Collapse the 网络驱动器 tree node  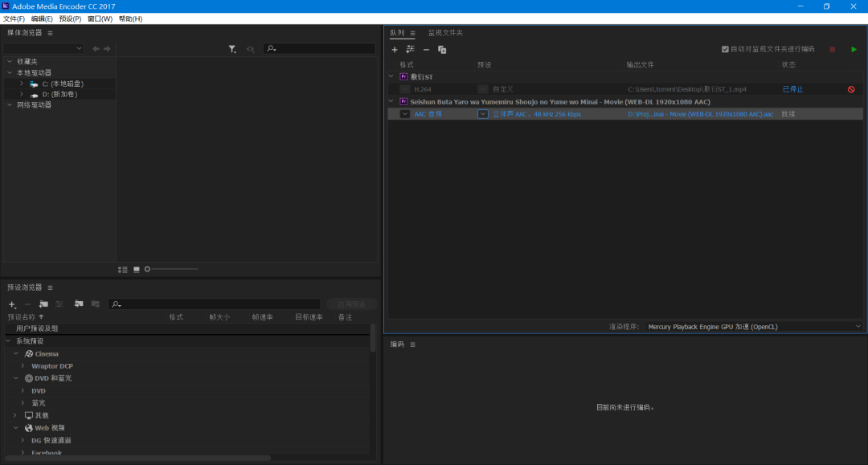point(10,104)
